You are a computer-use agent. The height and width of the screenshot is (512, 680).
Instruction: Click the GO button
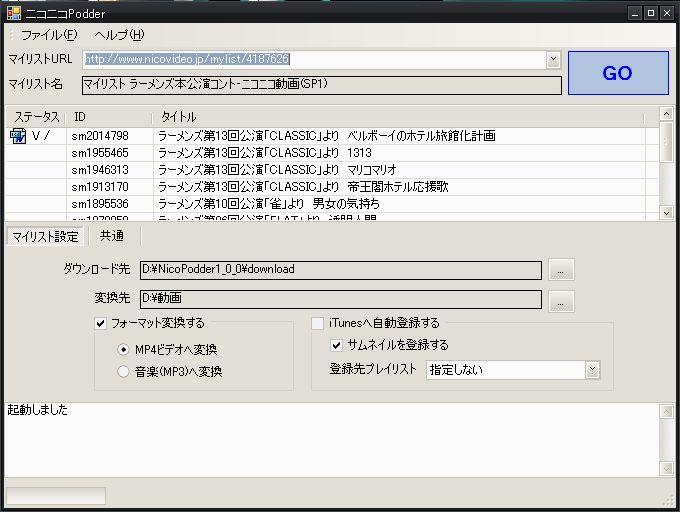pyautogui.click(x=618, y=73)
